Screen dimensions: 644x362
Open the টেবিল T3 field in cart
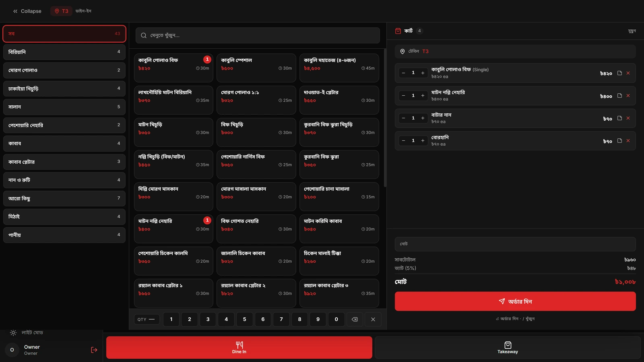(x=515, y=51)
